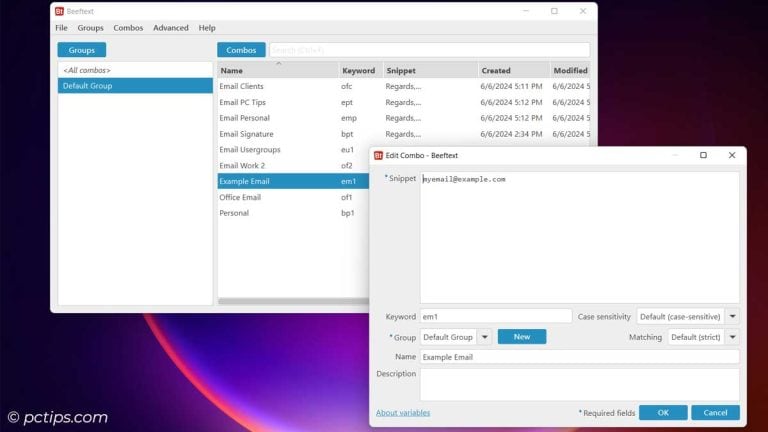Click the Beeftext icon in main title bar
This screenshot has height=432, width=768.
(59, 11)
